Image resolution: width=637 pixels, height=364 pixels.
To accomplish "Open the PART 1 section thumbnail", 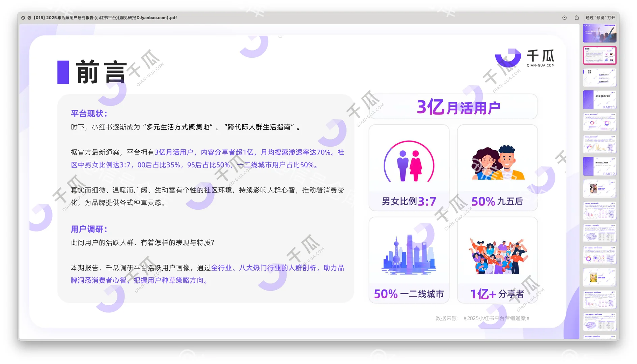I will [x=599, y=100].
